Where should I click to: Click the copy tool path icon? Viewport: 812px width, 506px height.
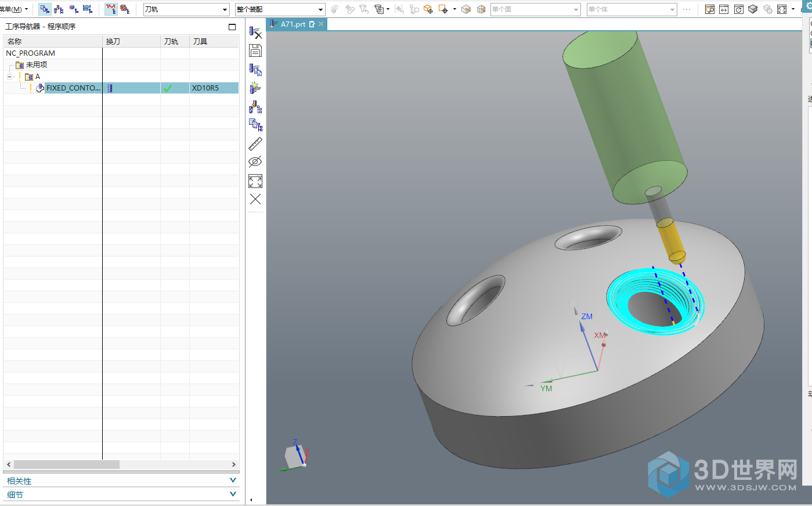(255, 70)
